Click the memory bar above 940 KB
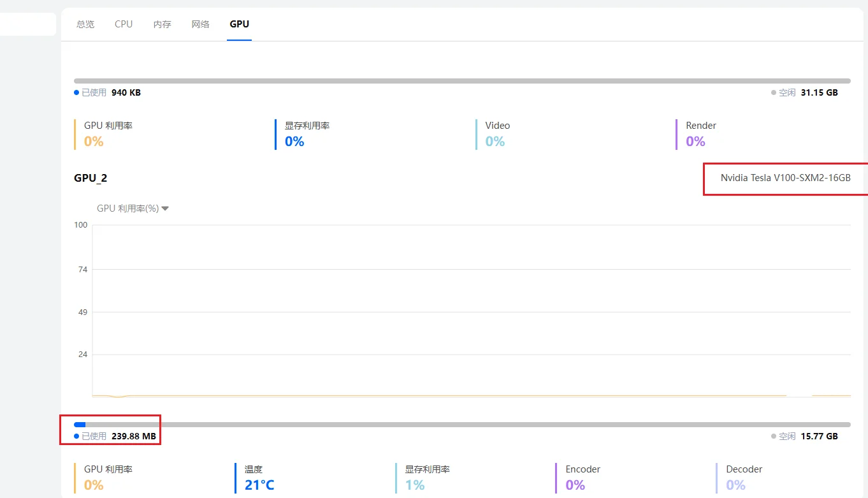Screen dimensions: 868x498 click(x=462, y=81)
